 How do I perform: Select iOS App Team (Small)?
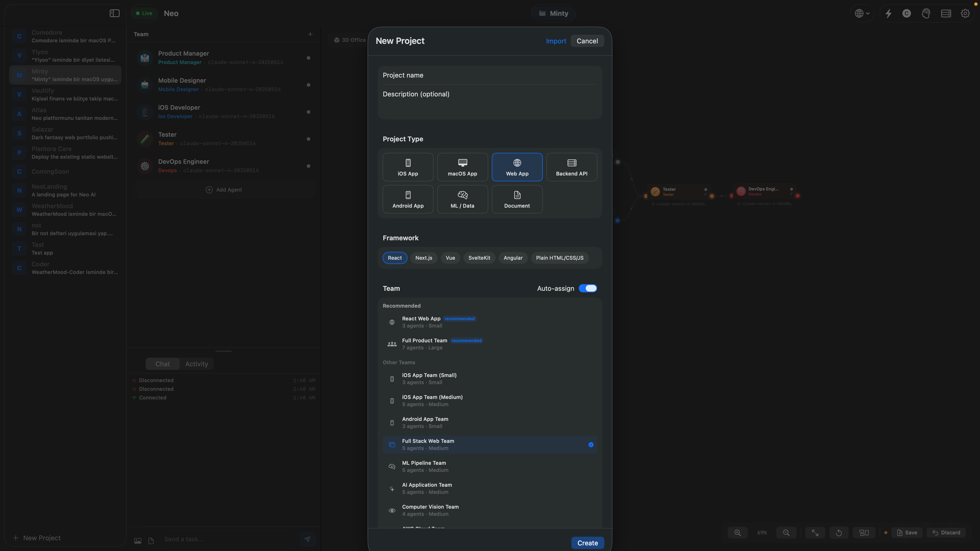tap(490, 379)
